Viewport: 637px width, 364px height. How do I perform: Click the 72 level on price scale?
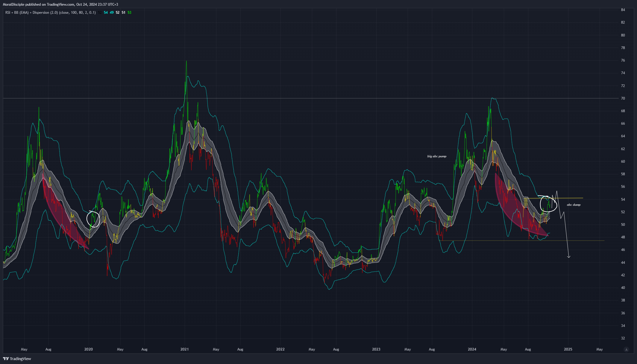[623, 86]
